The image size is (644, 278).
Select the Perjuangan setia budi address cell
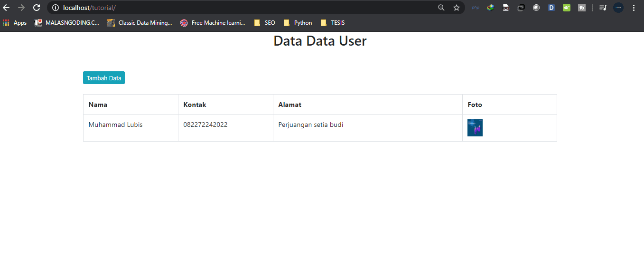[368, 128]
